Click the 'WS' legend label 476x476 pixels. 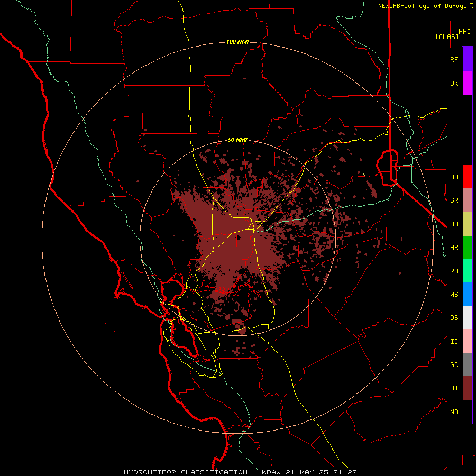pyautogui.click(x=454, y=294)
